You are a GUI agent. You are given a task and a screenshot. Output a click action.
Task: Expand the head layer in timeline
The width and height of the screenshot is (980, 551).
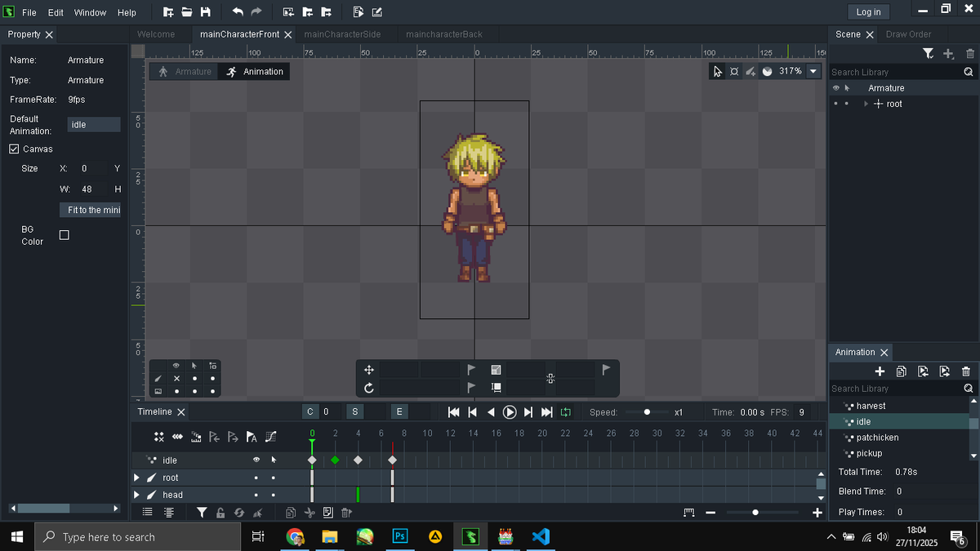pyautogui.click(x=137, y=495)
